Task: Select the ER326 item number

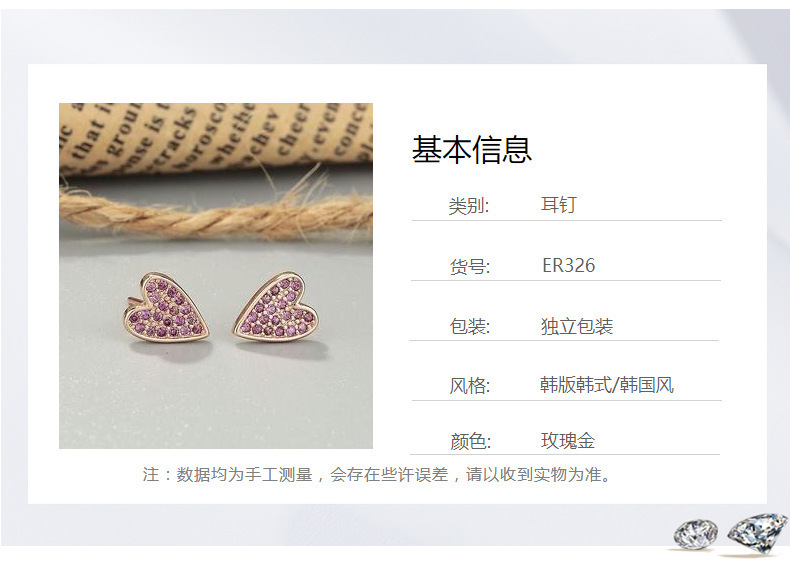Action: tap(568, 266)
